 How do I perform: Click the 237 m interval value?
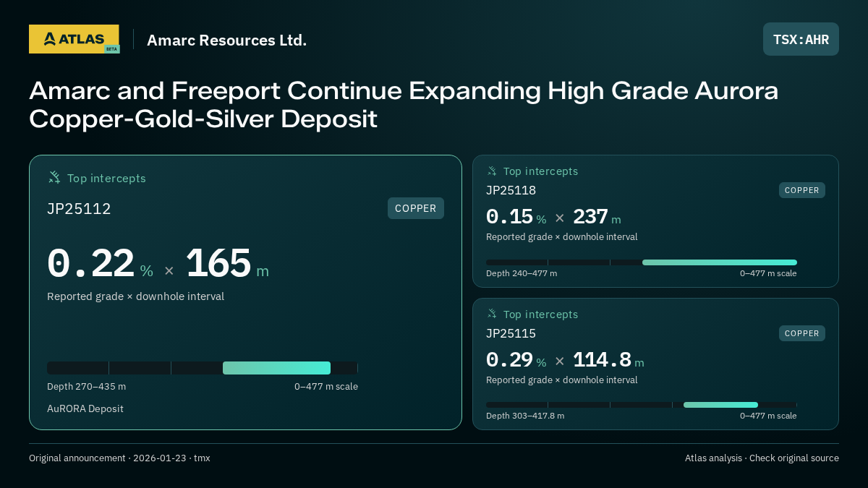[597, 217]
